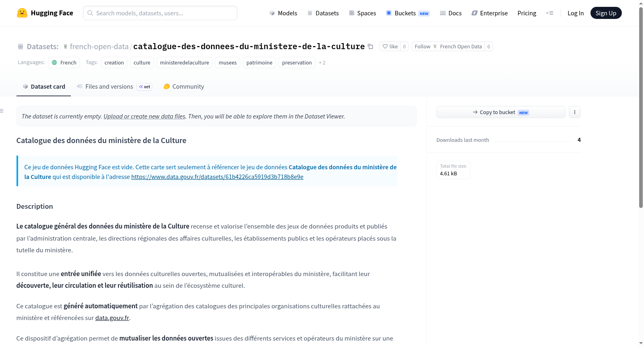Viewport: 644px width, 347px height.
Task: Select the patrimoine tag
Action: (x=260, y=62)
